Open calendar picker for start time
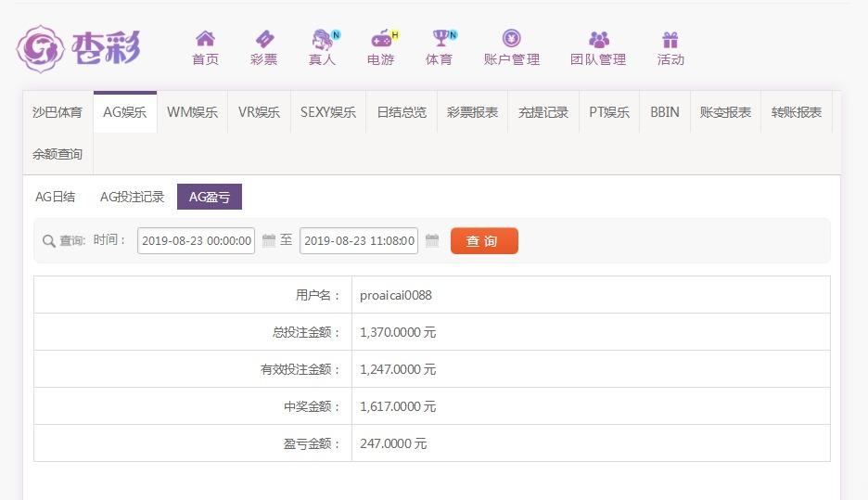Viewport: 868px width, 500px height. 269,240
